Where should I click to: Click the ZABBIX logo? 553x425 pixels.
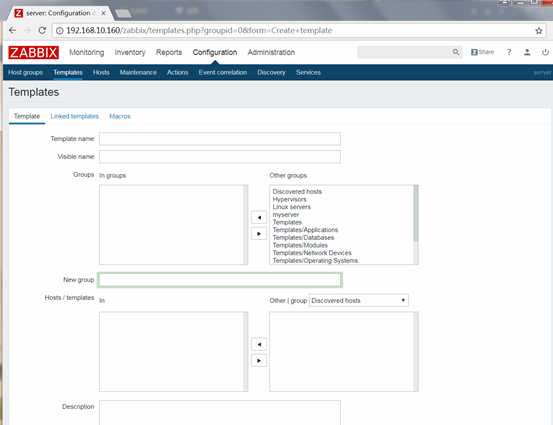coord(34,53)
